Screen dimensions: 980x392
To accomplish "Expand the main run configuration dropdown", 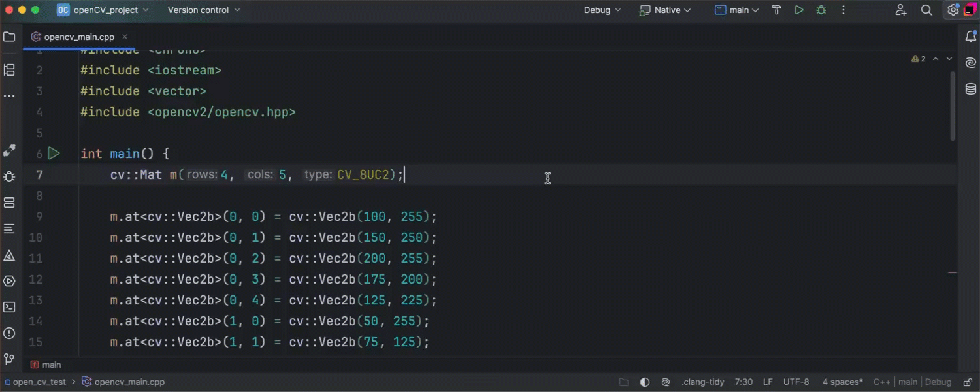I will pyautogui.click(x=737, y=10).
